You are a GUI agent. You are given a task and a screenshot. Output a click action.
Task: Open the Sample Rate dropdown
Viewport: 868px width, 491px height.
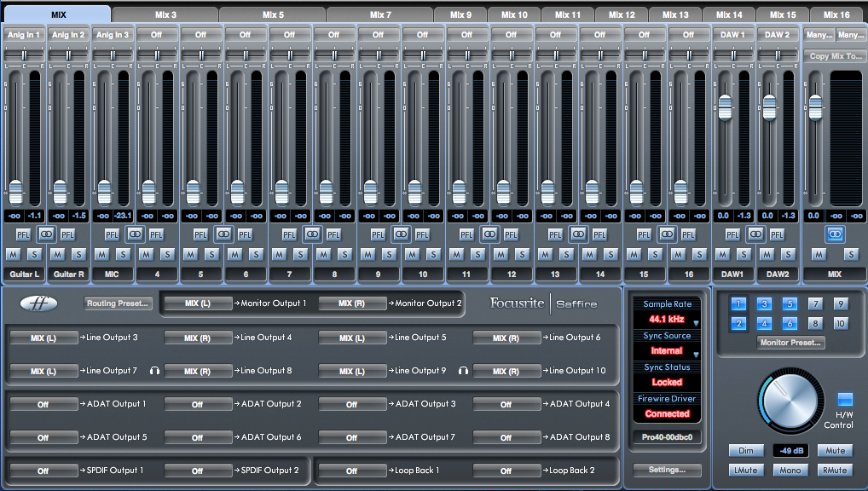point(696,323)
